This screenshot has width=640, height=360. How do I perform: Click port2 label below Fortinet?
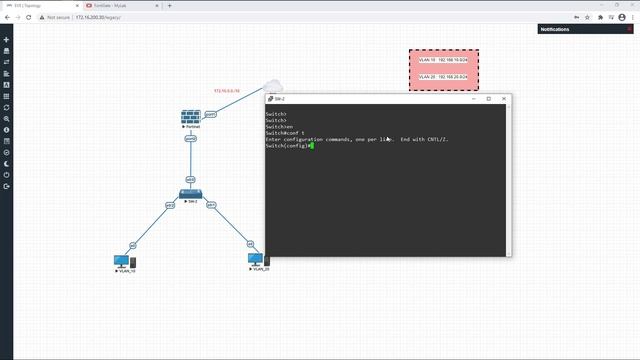(x=191, y=139)
